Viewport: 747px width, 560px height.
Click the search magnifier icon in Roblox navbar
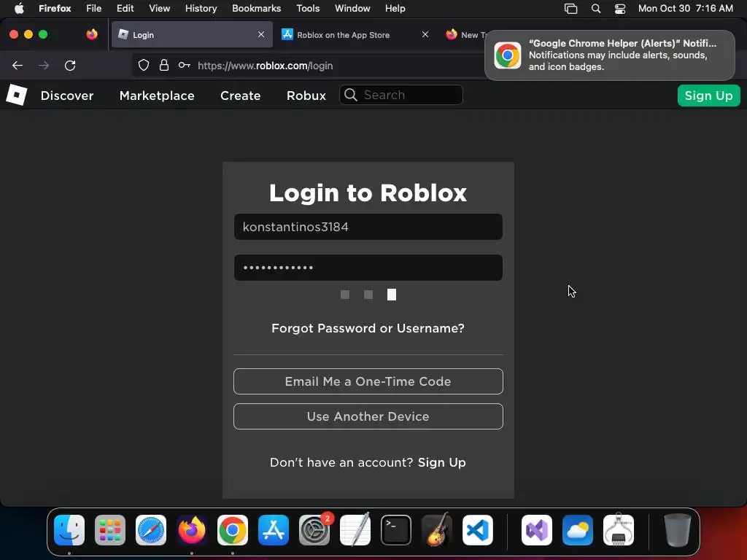point(351,95)
